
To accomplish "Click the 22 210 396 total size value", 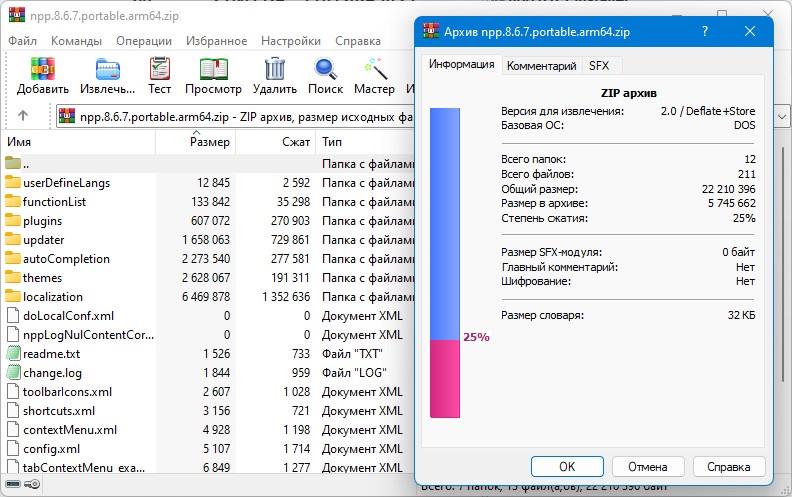I will tap(728, 189).
